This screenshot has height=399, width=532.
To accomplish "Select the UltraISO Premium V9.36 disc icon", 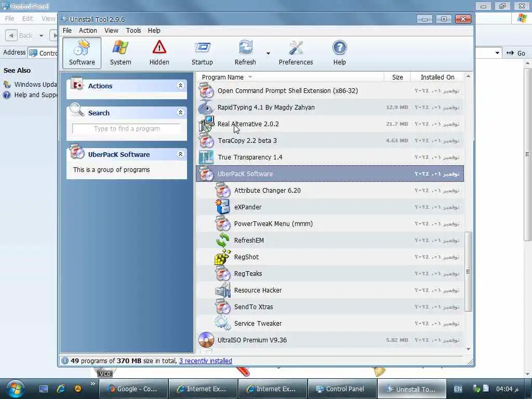I will pyautogui.click(x=206, y=340).
